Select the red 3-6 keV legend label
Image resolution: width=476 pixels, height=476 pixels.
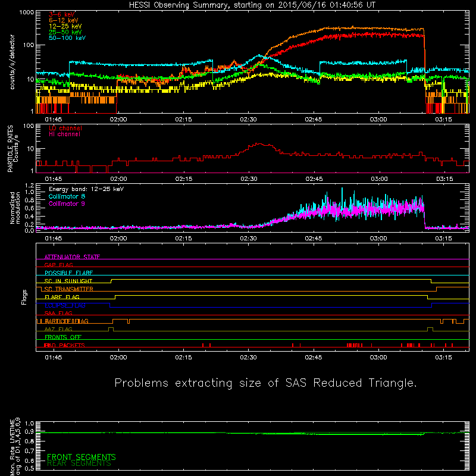[62, 14]
